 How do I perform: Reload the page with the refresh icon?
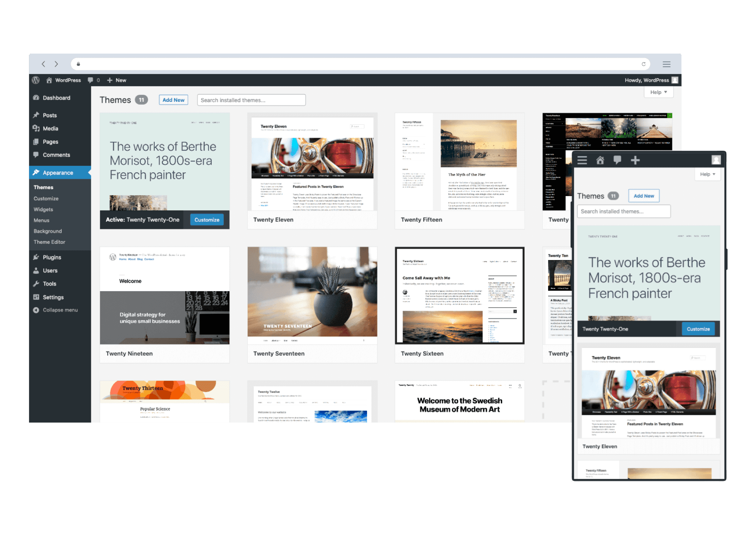[644, 64]
